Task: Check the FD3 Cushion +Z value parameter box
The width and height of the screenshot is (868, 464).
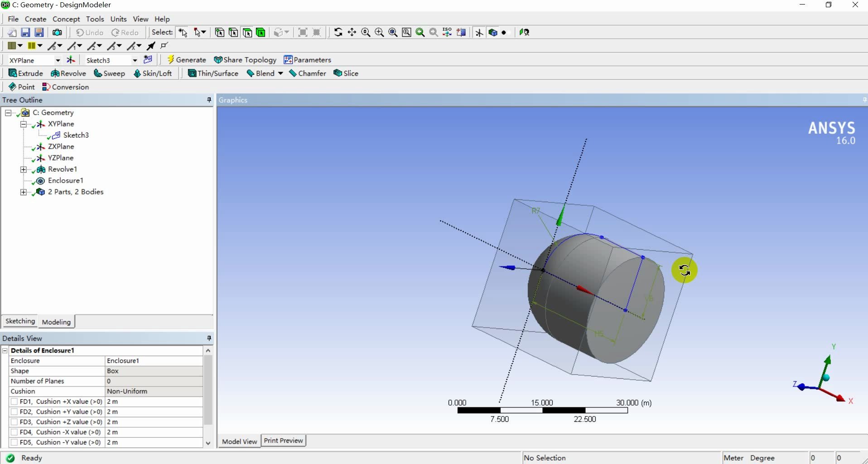Action: point(14,422)
